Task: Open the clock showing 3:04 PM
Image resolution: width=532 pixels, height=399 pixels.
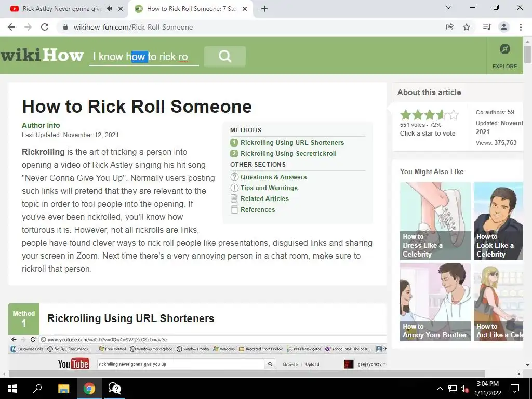Action: (487, 389)
